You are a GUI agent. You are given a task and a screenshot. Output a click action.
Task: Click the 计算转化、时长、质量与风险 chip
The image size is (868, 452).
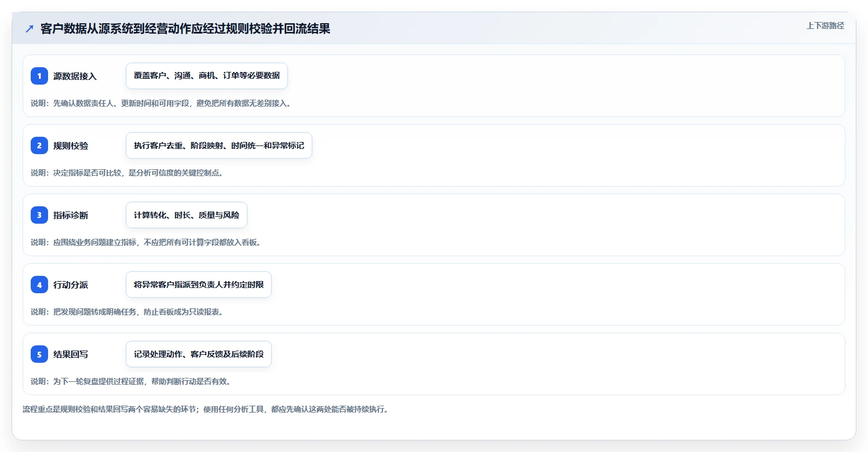coord(187,215)
